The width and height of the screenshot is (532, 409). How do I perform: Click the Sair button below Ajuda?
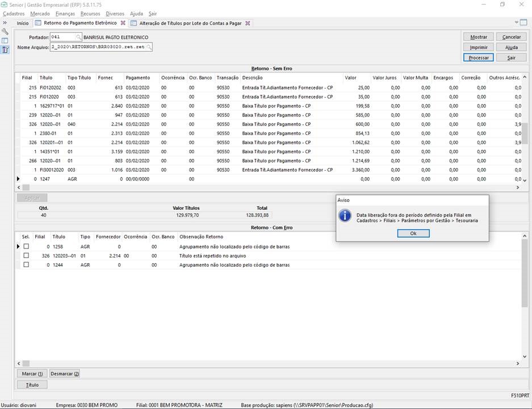pyautogui.click(x=512, y=58)
